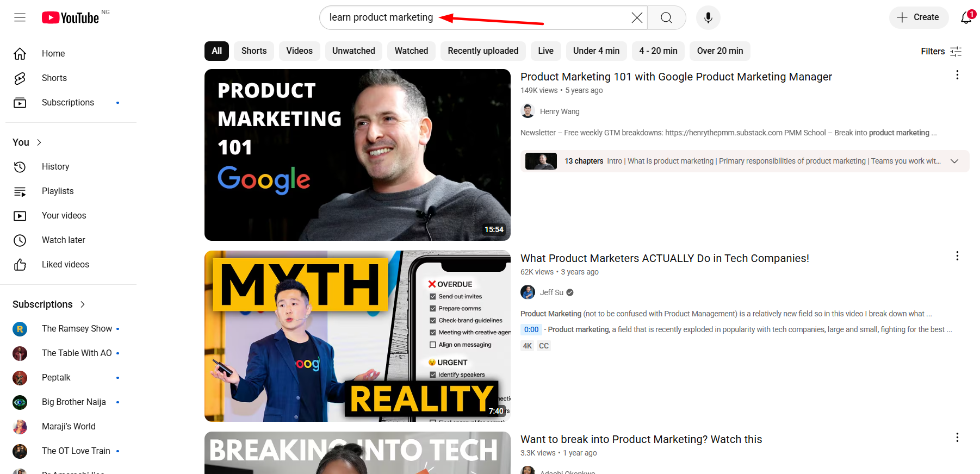This screenshot has height=474, width=980.
Task: Open Want to break into Product Marketing title
Action: [641, 439]
